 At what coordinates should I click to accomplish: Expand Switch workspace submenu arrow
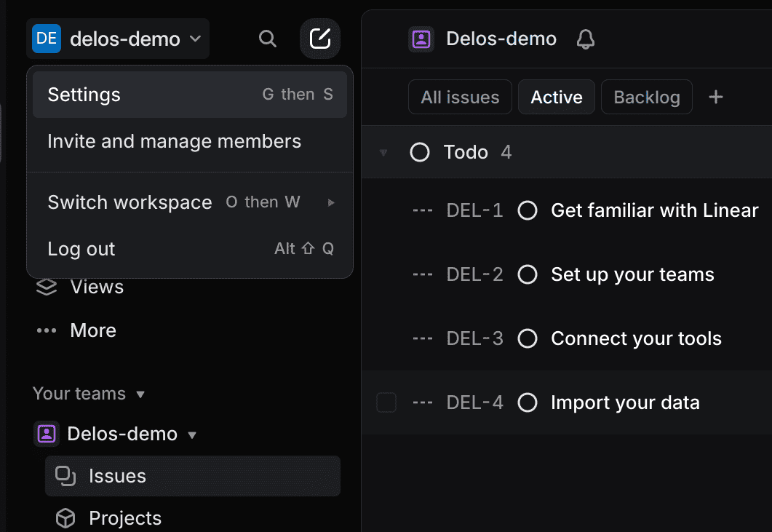331,202
